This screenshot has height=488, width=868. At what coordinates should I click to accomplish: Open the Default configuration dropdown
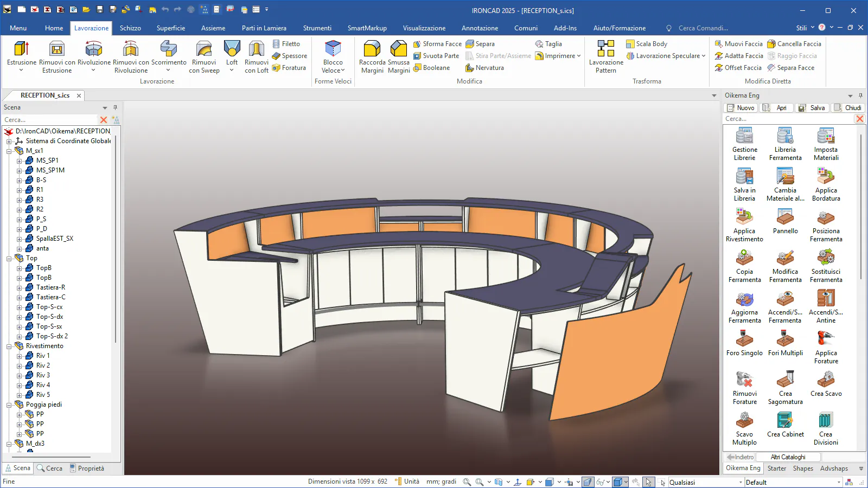point(838,482)
